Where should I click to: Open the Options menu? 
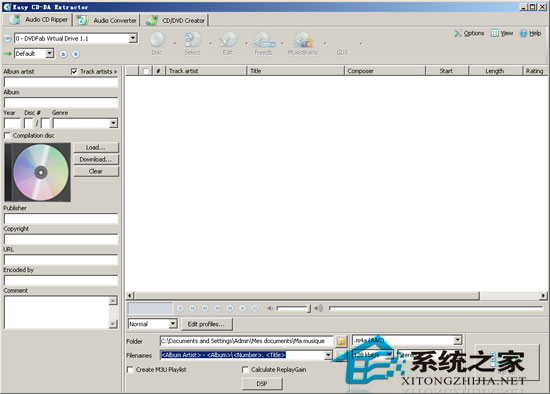coord(469,33)
